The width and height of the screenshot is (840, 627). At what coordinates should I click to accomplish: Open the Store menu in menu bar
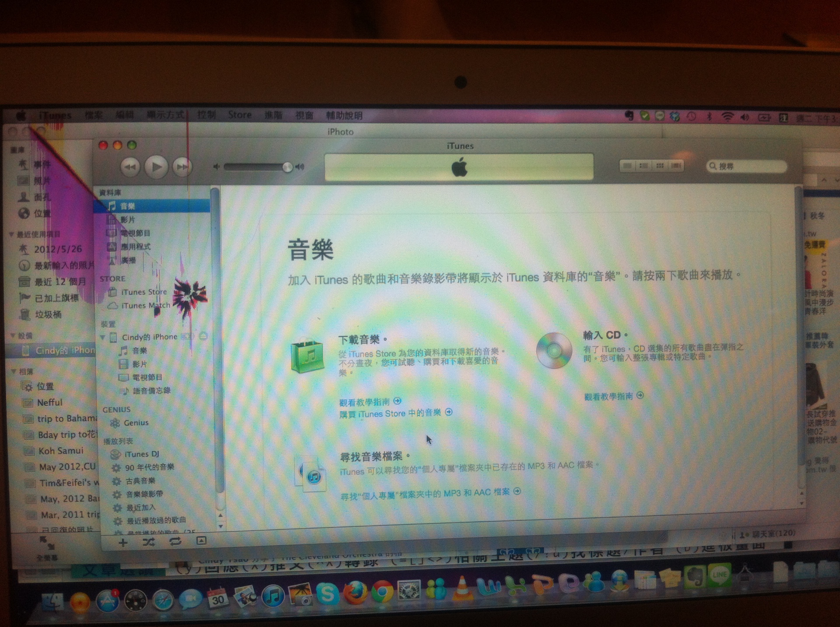pyautogui.click(x=240, y=115)
